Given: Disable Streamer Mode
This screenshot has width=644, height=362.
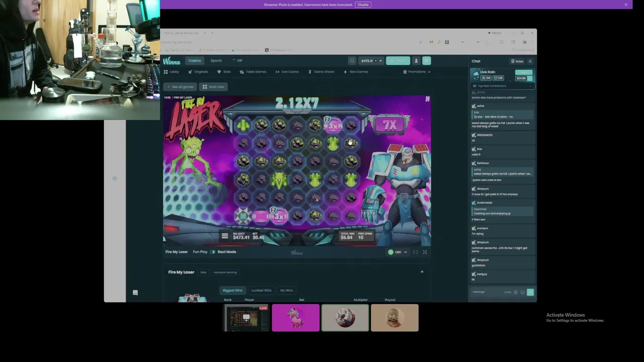Looking at the screenshot, I should [363, 5].
